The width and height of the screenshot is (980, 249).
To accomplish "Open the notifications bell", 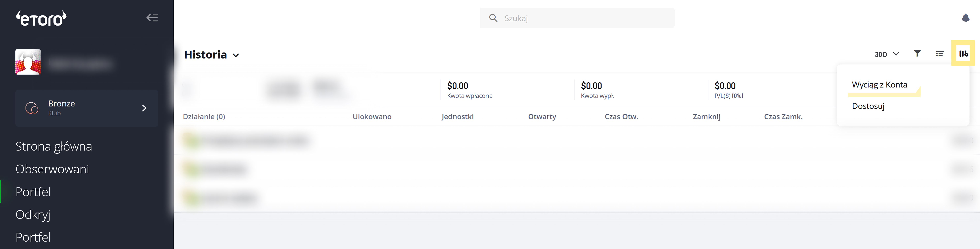I will 965,18.
